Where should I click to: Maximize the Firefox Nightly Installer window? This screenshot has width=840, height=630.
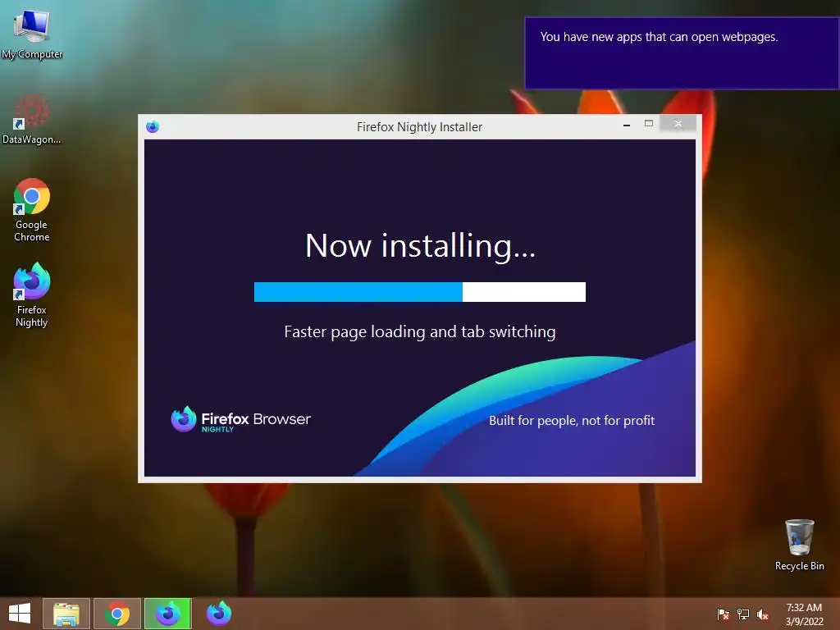649,124
